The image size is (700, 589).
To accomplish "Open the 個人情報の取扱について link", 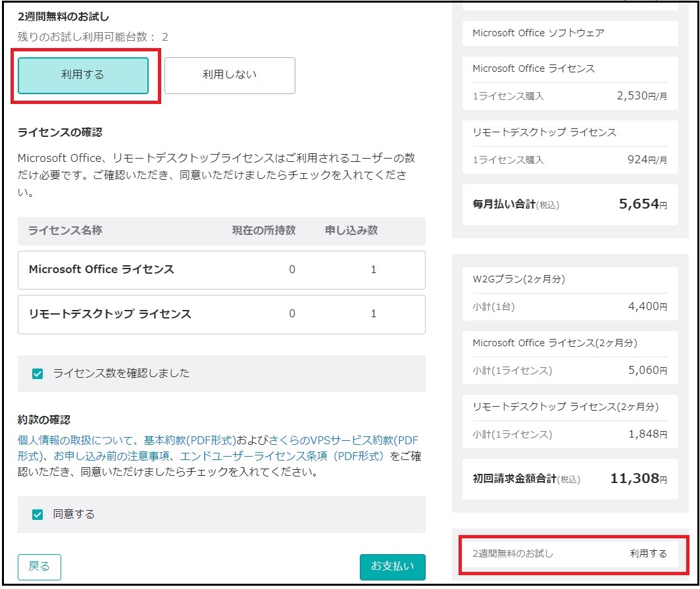I will coord(75,440).
